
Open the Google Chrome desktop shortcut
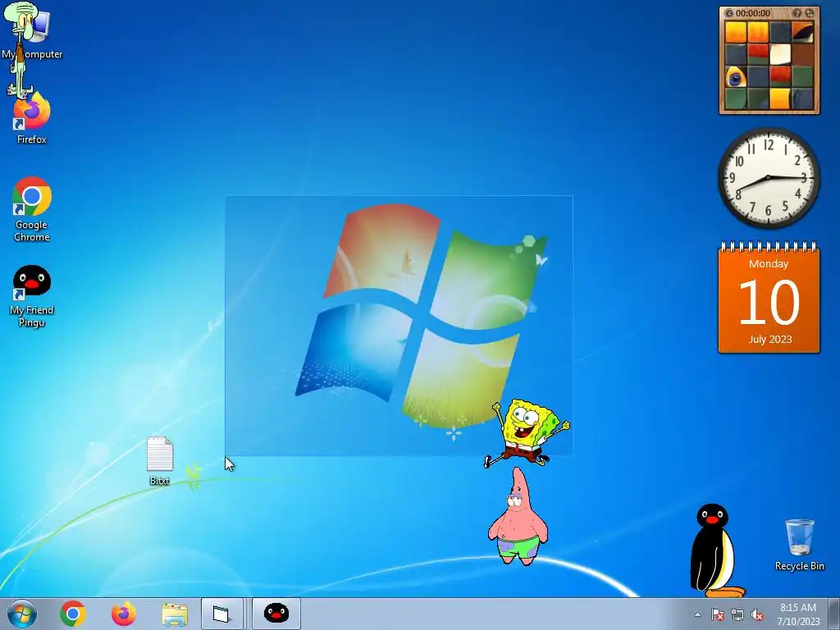pyautogui.click(x=31, y=209)
